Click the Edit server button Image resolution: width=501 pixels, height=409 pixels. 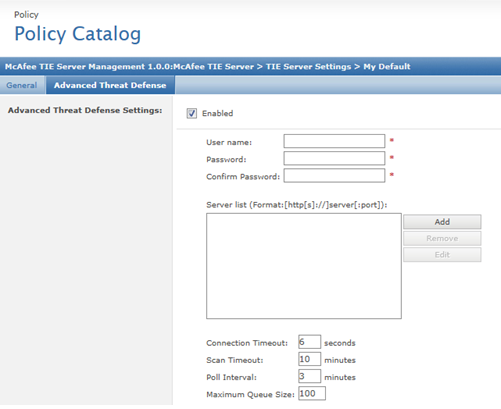click(442, 255)
